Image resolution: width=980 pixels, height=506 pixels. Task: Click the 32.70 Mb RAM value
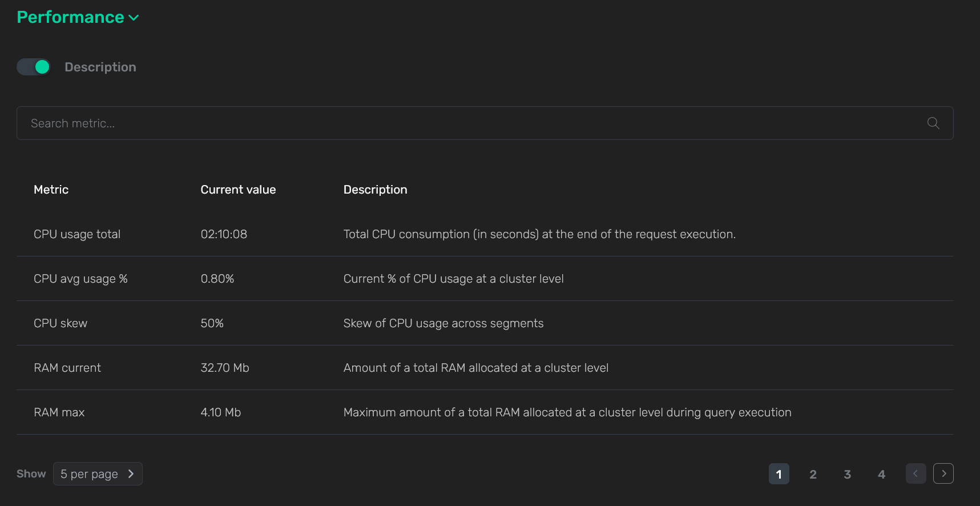pyautogui.click(x=225, y=368)
